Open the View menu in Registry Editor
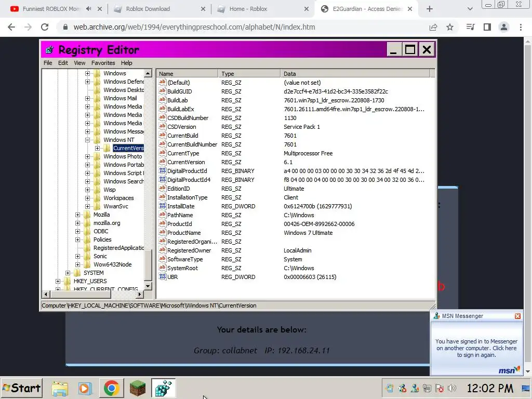This screenshot has width=532, height=399. point(79,63)
